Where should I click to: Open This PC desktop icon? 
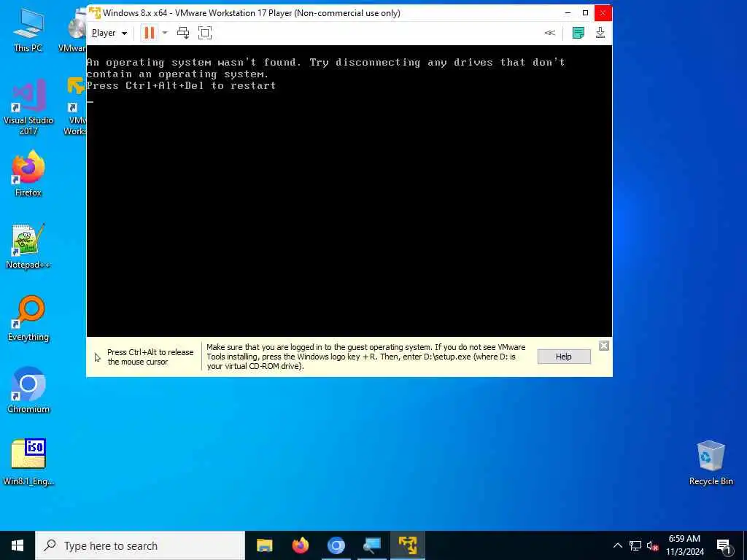click(28, 31)
